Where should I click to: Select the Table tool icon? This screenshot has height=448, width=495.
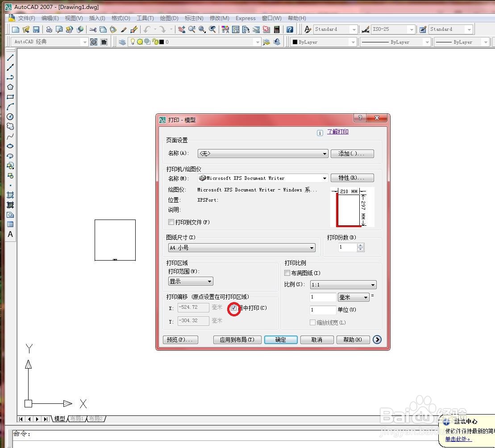(10, 224)
